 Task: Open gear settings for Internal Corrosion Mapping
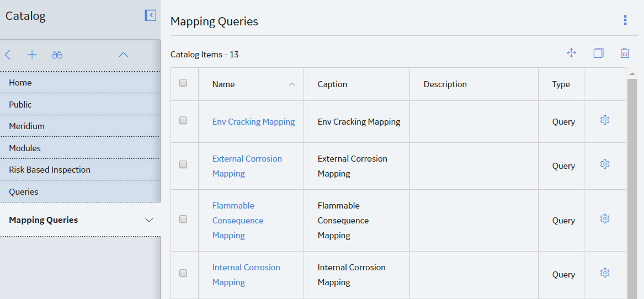pos(605,273)
